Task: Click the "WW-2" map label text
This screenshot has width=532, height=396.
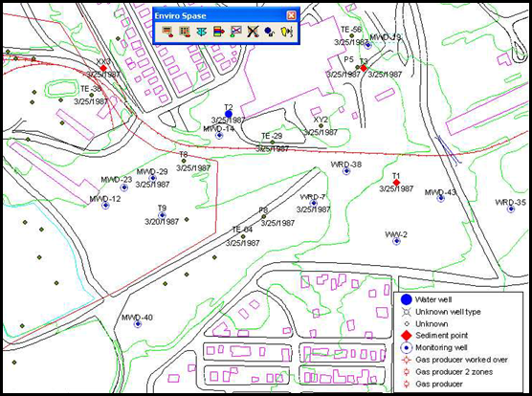Action: (x=396, y=234)
